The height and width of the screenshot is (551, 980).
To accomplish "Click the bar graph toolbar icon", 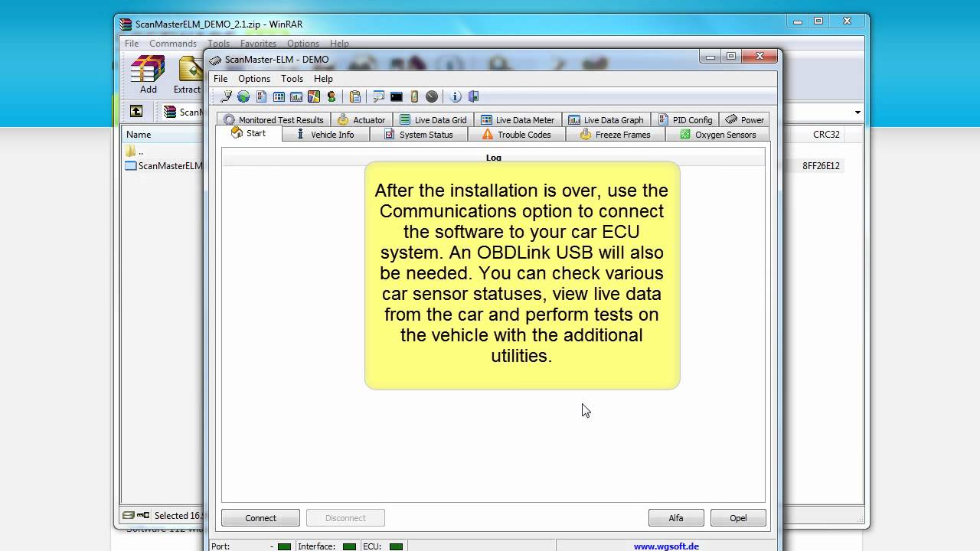I will tap(296, 96).
